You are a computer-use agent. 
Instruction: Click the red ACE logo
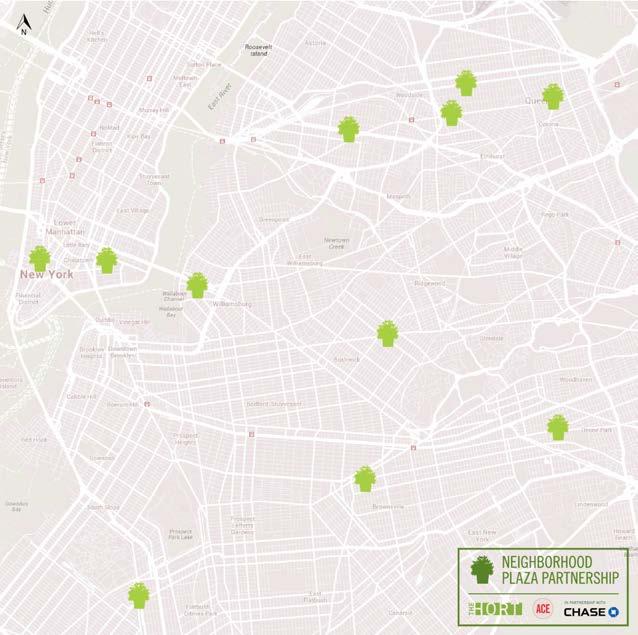543,609
